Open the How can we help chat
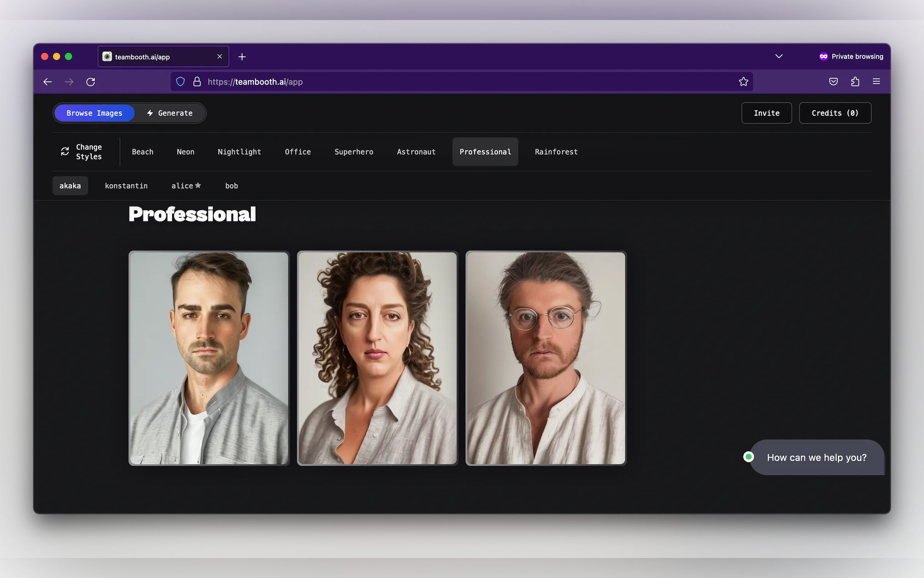This screenshot has height=578, width=924. 816,457
